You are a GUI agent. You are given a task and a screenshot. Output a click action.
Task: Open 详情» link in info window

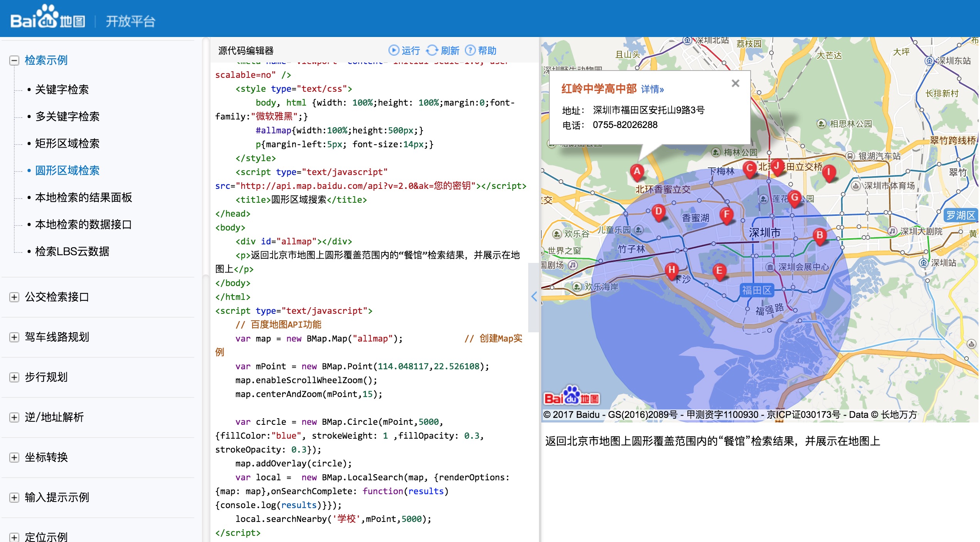(652, 89)
